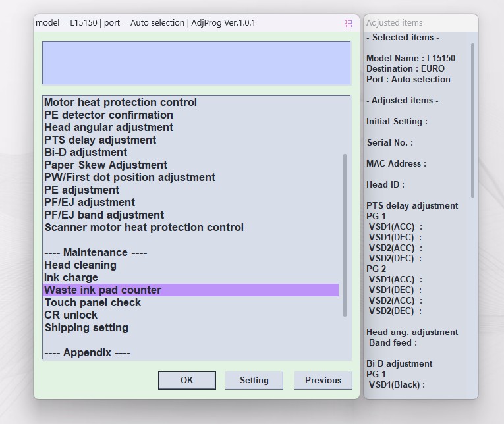
Task: Pick Touch panel check in the list
Action: pyautogui.click(x=93, y=302)
